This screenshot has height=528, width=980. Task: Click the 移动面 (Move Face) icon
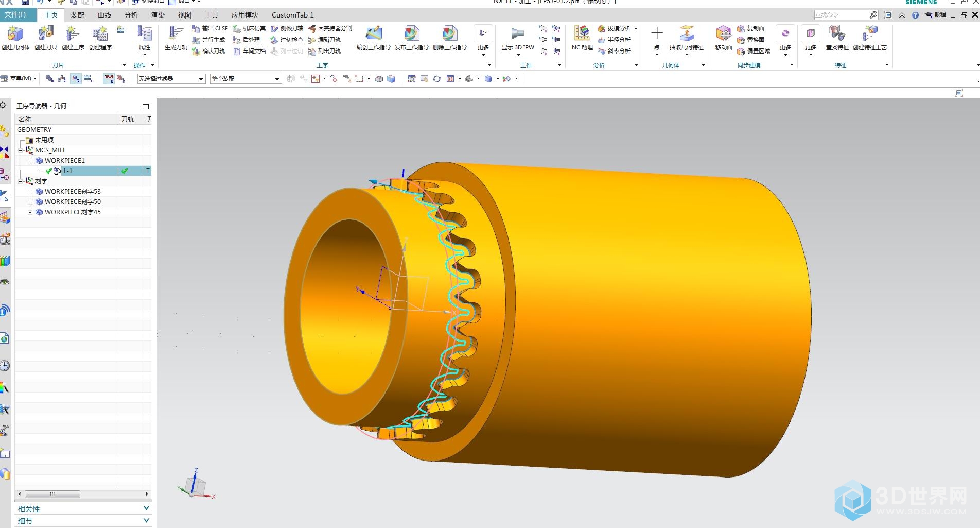point(724,33)
